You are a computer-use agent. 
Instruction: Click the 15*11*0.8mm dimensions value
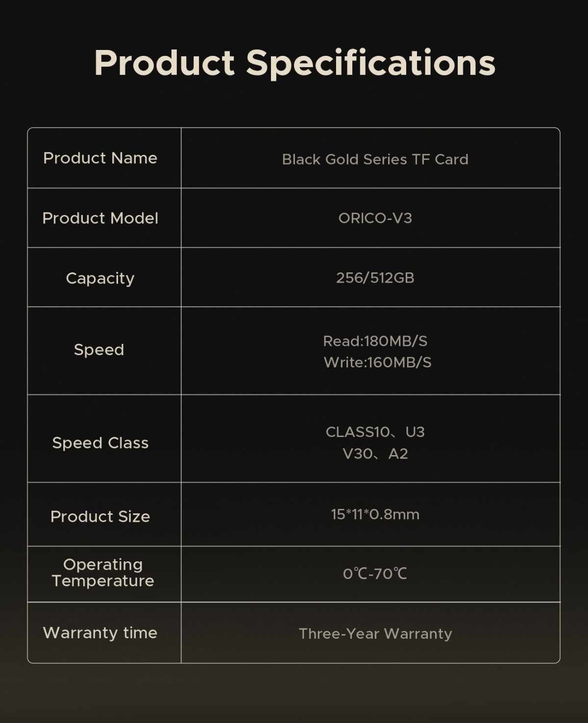click(x=375, y=514)
